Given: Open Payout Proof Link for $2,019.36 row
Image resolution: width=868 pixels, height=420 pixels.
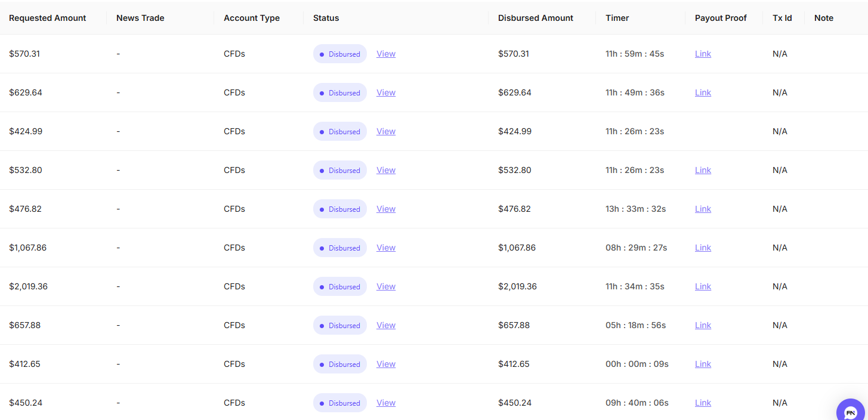Looking at the screenshot, I should point(703,286).
